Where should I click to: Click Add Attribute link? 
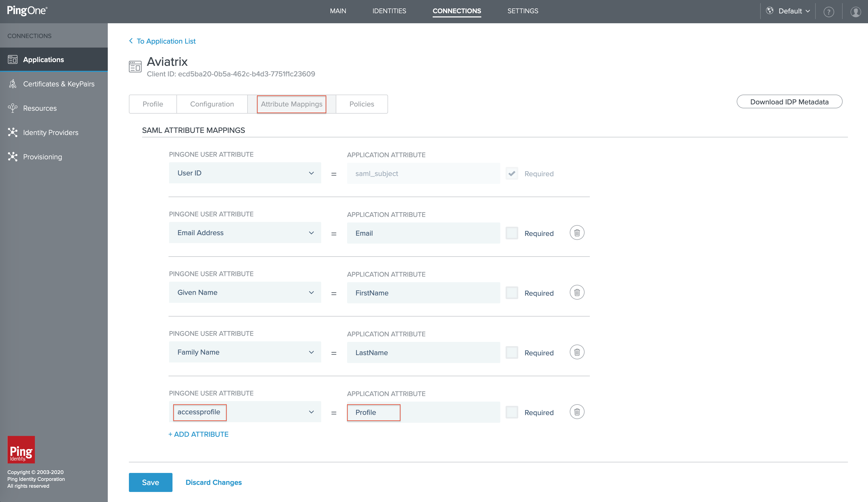198,434
